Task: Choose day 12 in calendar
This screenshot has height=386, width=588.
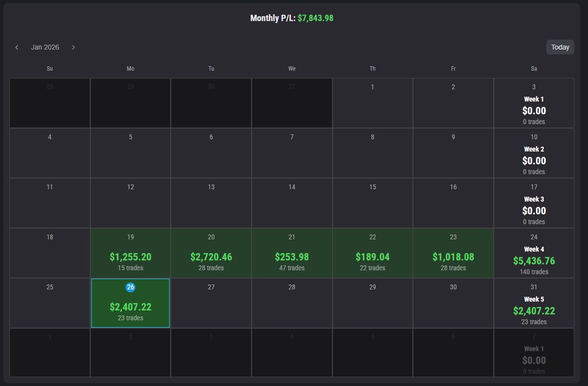Action: 130,203
